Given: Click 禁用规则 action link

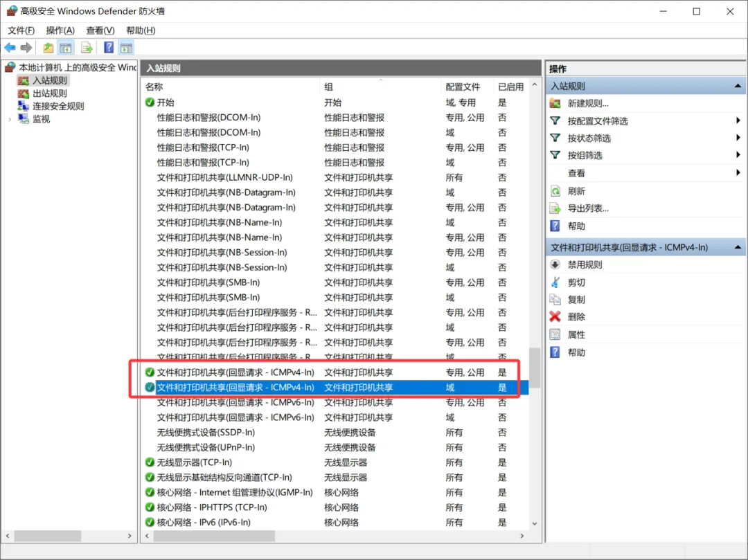Looking at the screenshot, I should coord(585,264).
